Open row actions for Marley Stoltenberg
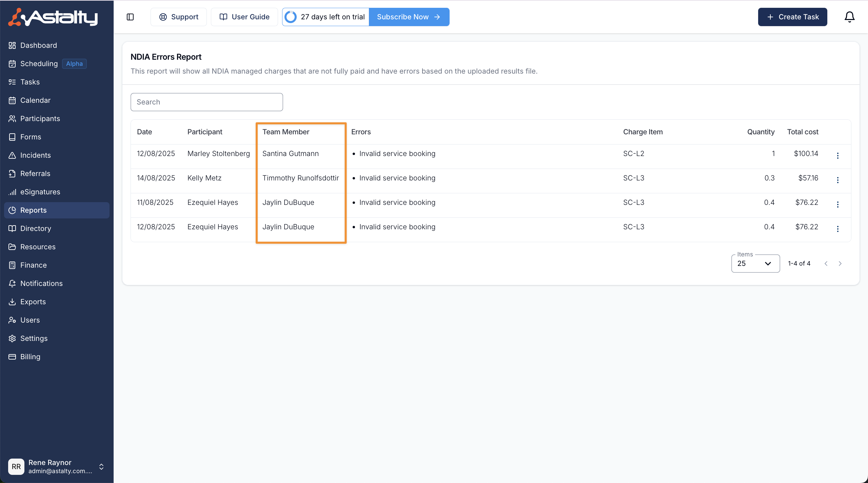Screen dimensions: 868x483 point(837,155)
